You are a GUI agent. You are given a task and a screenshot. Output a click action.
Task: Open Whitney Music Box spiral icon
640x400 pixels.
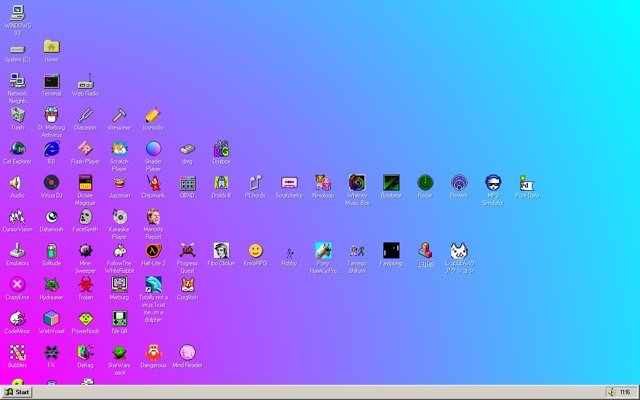tap(357, 183)
